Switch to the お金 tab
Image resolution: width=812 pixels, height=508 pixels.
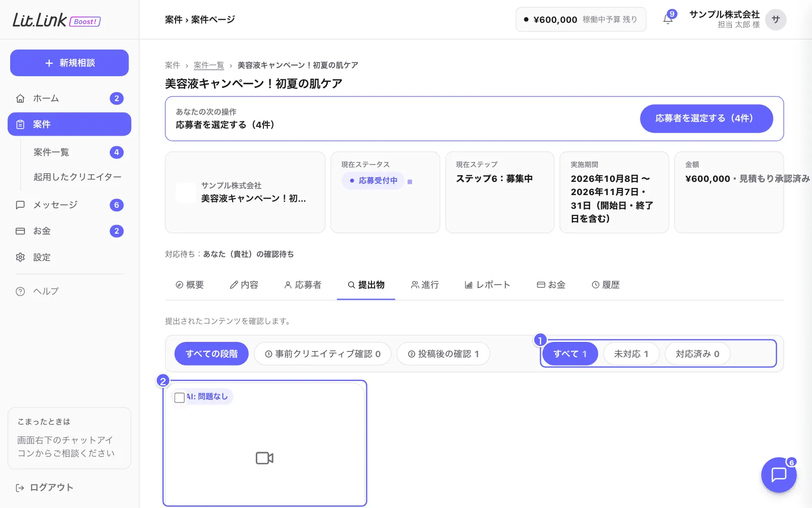point(551,285)
